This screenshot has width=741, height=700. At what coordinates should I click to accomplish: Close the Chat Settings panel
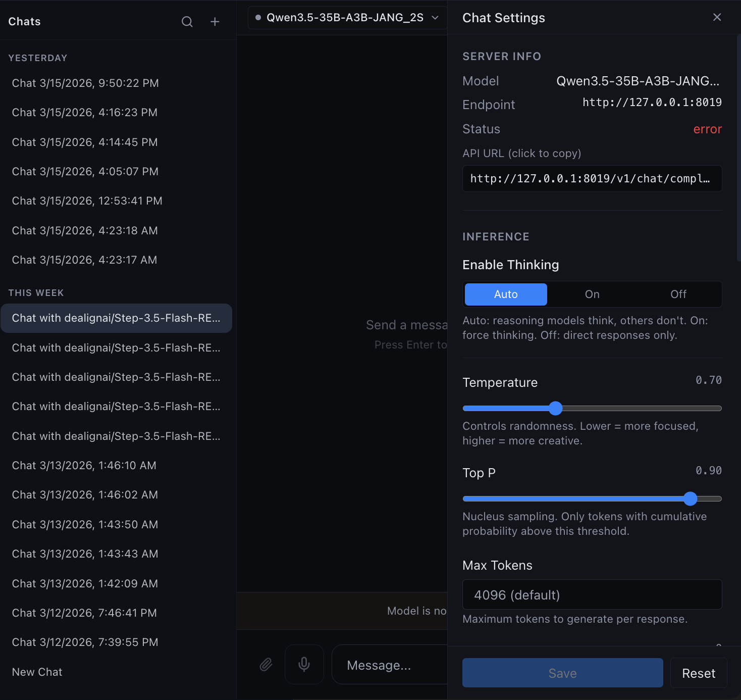717,17
